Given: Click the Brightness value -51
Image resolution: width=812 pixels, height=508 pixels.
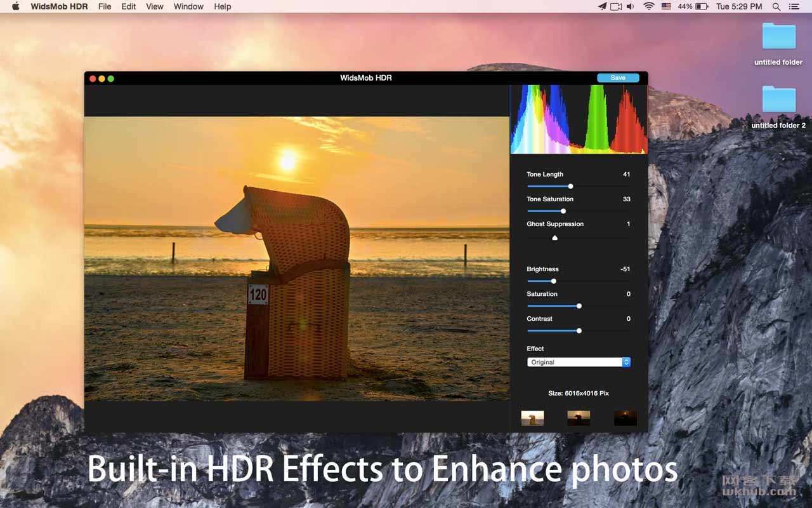Looking at the screenshot, I should 625,269.
